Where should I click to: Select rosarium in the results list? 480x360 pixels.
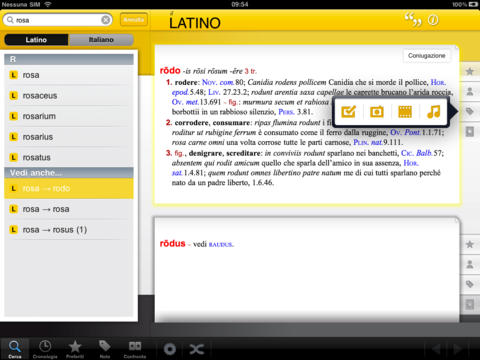(69, 116)
